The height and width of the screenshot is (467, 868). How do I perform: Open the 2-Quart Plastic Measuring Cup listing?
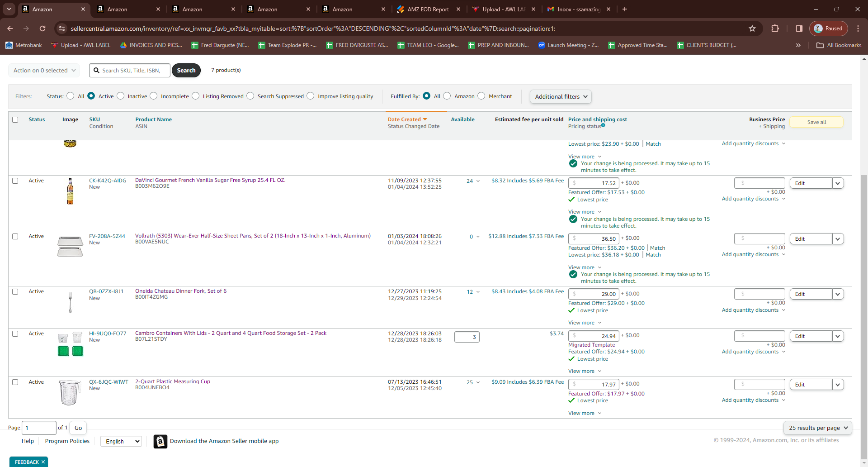tap(173, 381)
